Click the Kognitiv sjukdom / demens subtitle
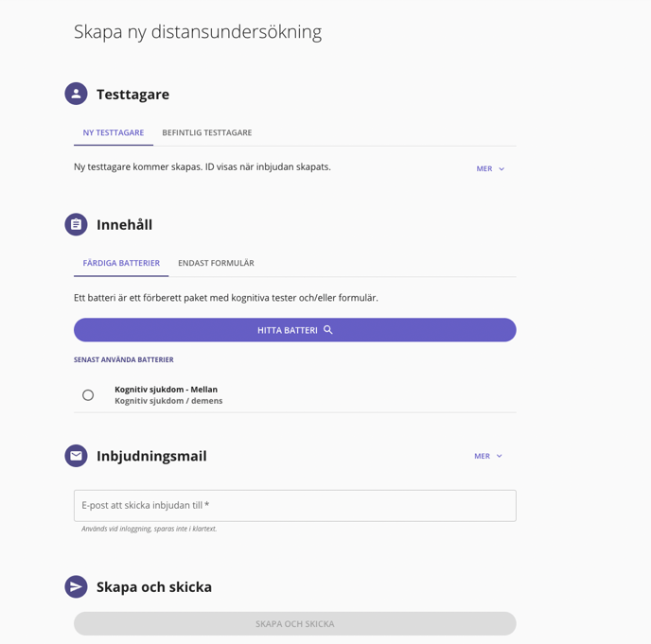The image size is (651, 644). 168,401
